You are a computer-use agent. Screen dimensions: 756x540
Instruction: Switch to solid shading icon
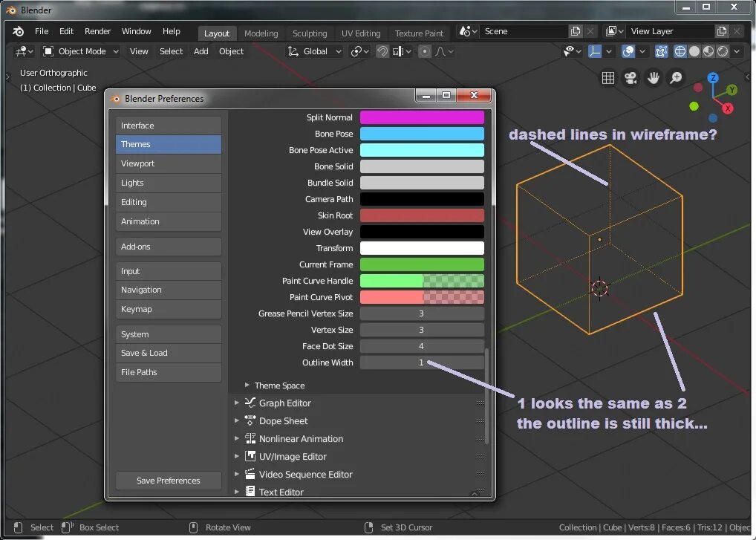point(694,51)
